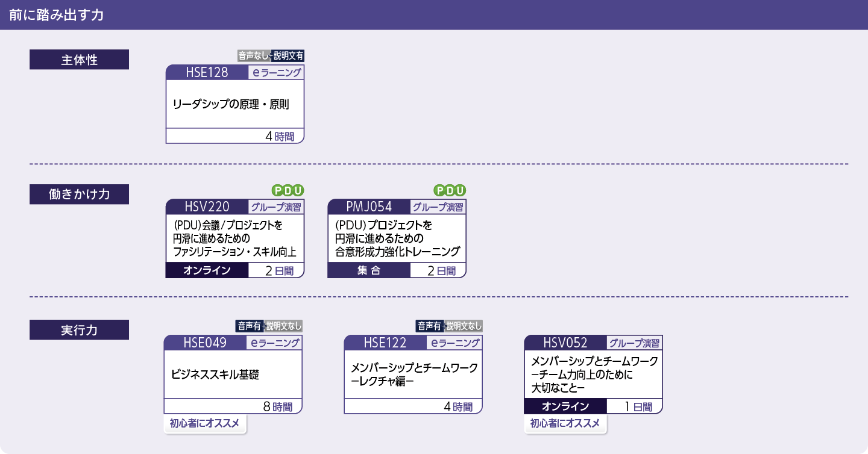Viewport: 868px width, 454px height.
Task: Click 説明文なし tag above HSE049
Action: [283, 326]
